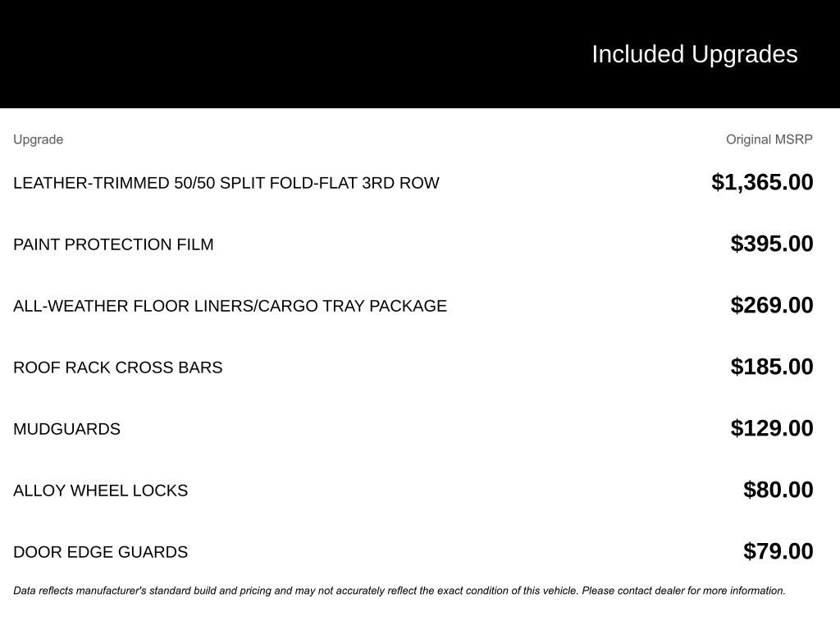
Task: Select the Paint Protection Film upgrade
Action: click(113, 244)
